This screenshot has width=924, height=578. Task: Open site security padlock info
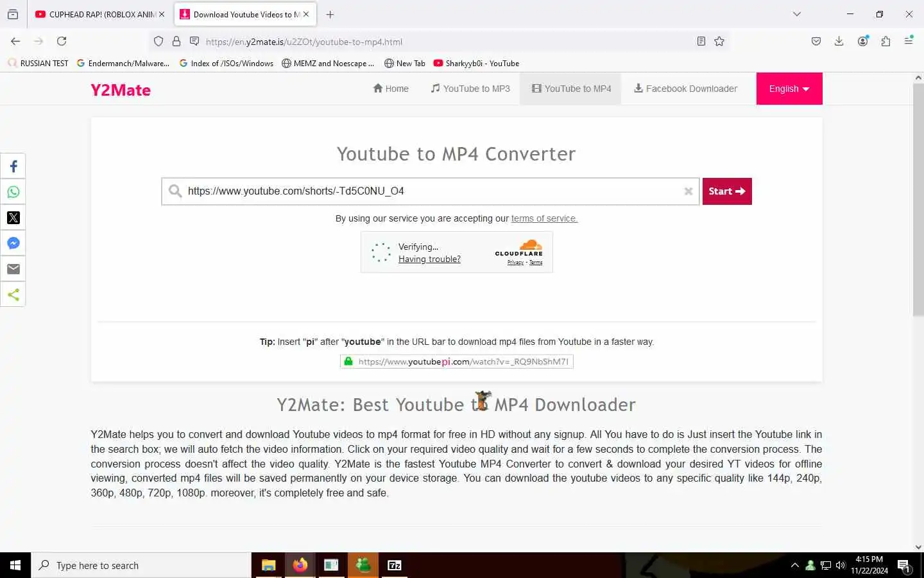[x=176, y=41]
